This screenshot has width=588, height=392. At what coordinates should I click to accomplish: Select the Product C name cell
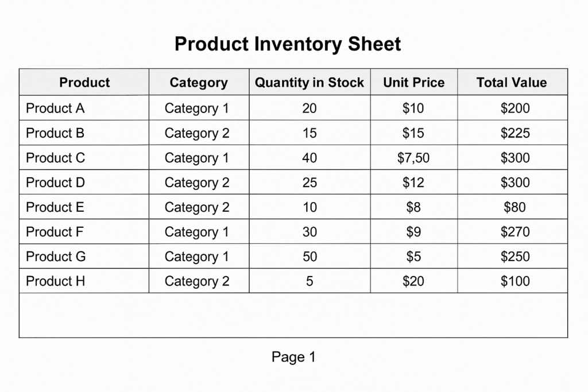tap(84, 157)
